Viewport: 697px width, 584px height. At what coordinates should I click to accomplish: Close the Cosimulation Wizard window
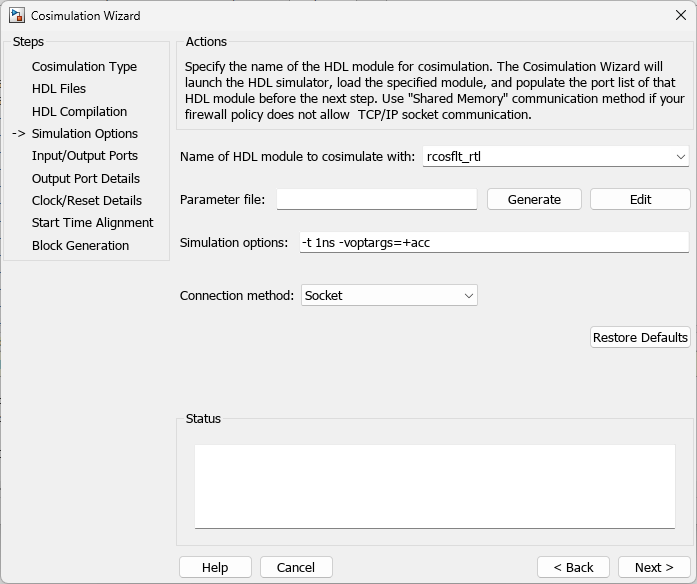[681, 16]
